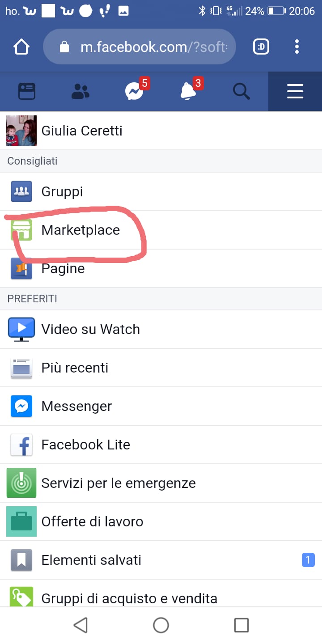Open Marketplace from the menu

pyautogui.click(x=161, y=230)
